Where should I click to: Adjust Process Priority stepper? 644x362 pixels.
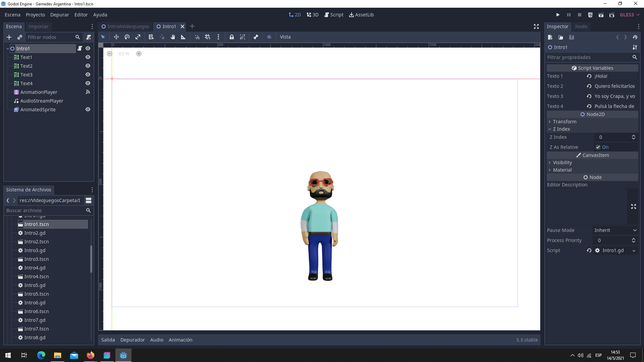633,240
